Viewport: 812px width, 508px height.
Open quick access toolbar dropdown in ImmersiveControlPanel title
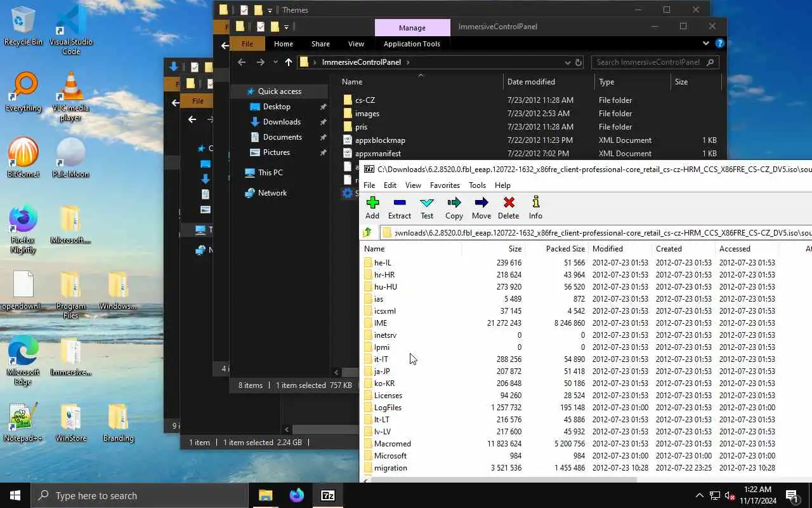[286, 27]
